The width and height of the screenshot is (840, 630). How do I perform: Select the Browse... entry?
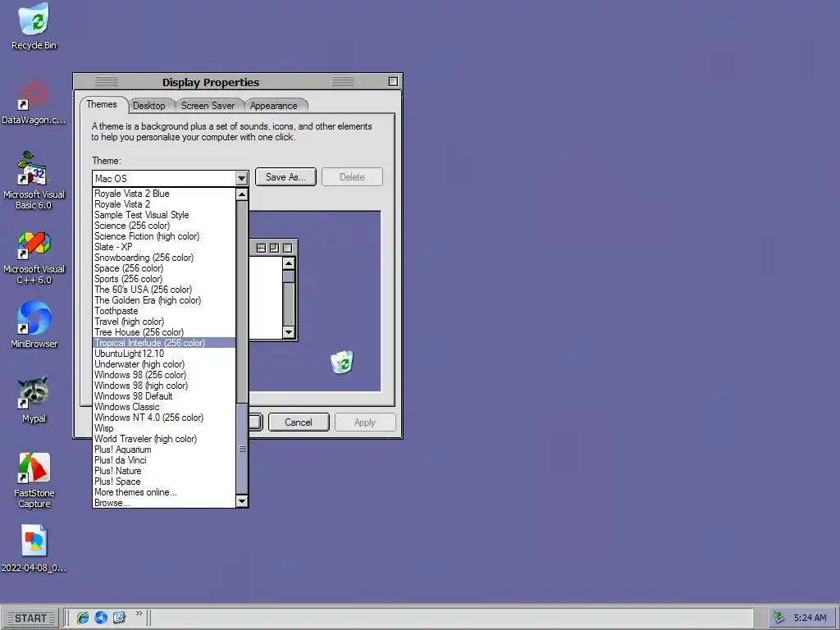[164, 503]
